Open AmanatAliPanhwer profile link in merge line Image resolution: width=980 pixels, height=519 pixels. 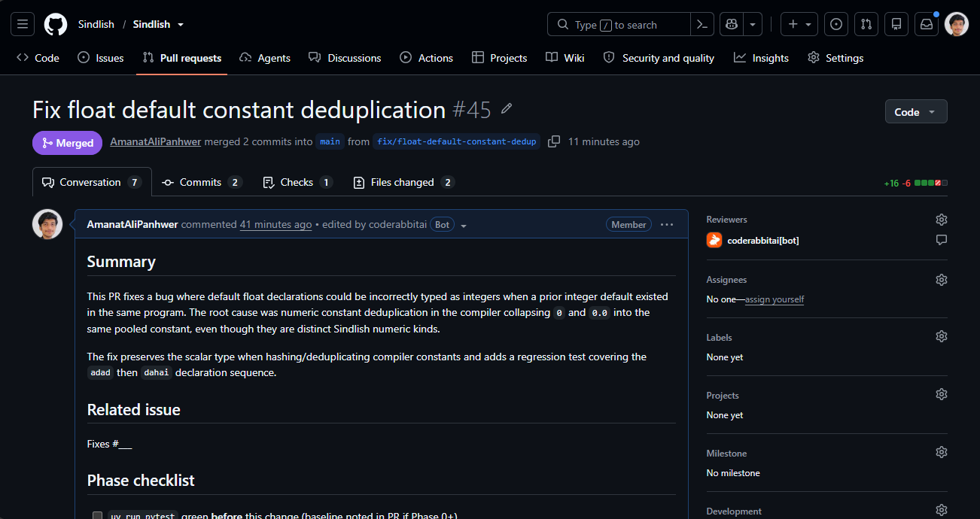(x=156, y=141)
